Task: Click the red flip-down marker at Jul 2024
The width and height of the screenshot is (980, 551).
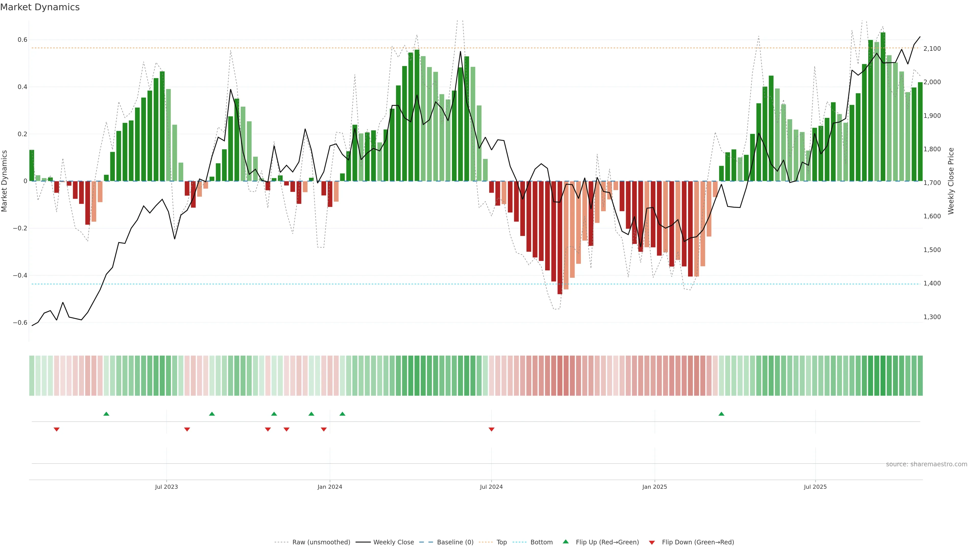Action: (x=492, y=429)
